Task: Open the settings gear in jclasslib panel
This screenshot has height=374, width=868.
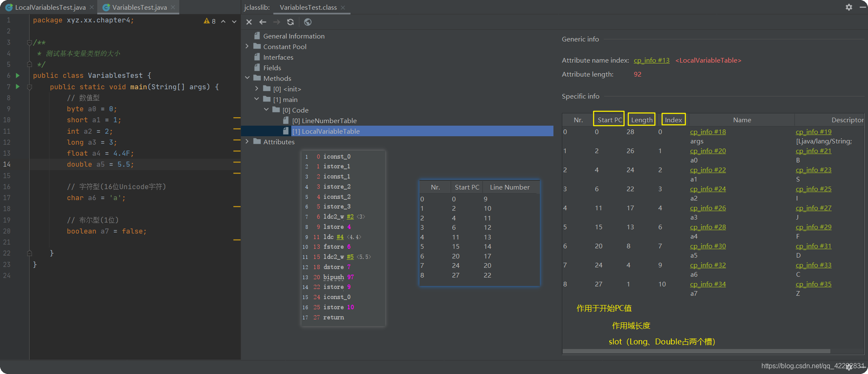Action: [849, 7]
